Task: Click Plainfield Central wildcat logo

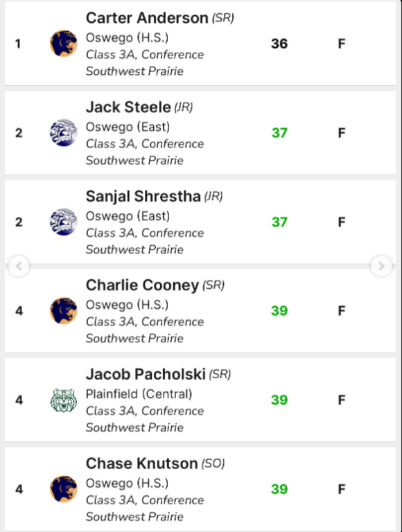Action: (64, 400)
